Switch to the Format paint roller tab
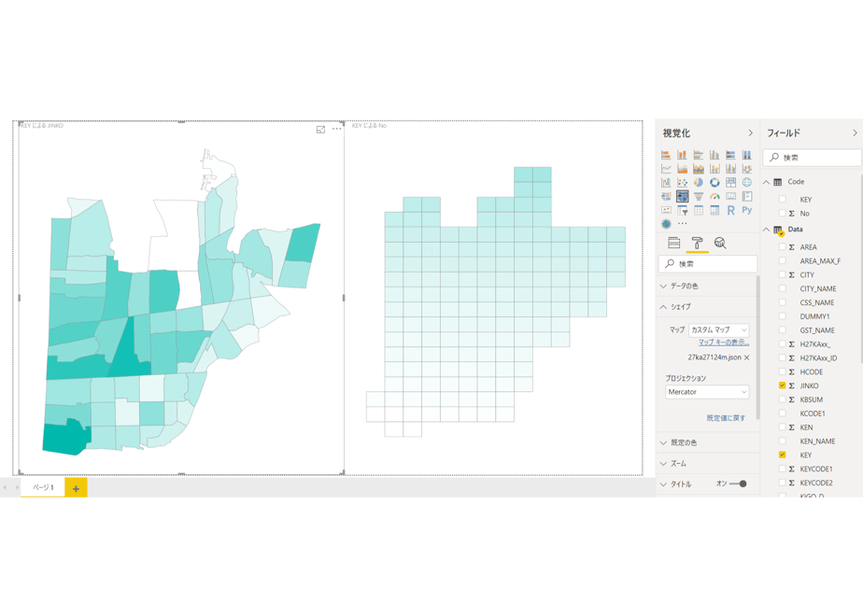This screenshot has width=863, height=616. [698, 243]
